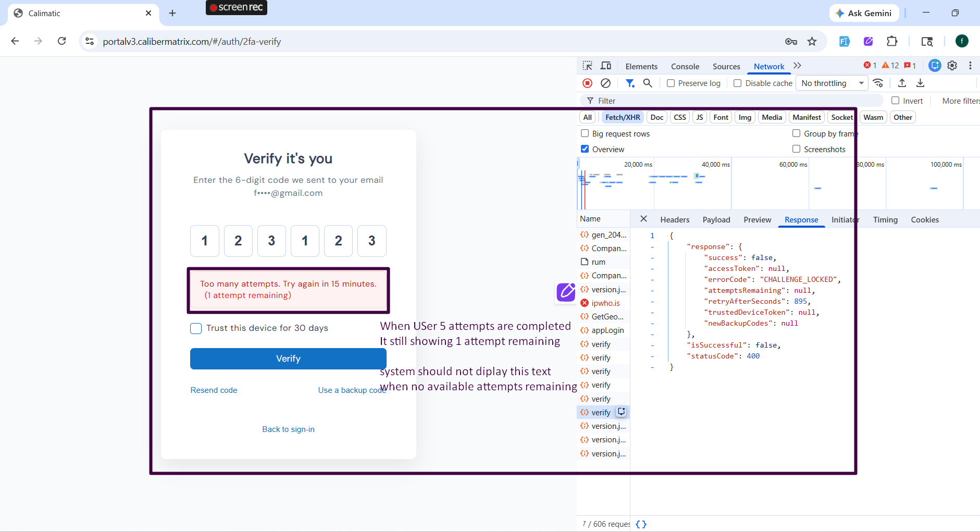980x532 pixels.
Task: Open More filters dropdown
Action: (x=961, y=101)
